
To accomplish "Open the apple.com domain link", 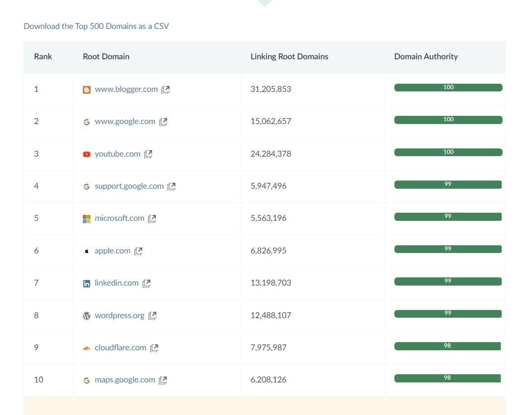I will point(112,251).
